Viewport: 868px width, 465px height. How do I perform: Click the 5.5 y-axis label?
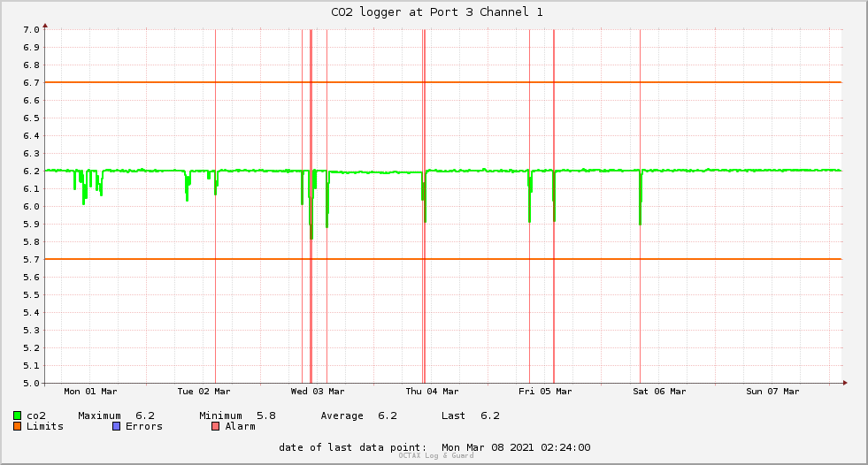click(x=31, y=295)
